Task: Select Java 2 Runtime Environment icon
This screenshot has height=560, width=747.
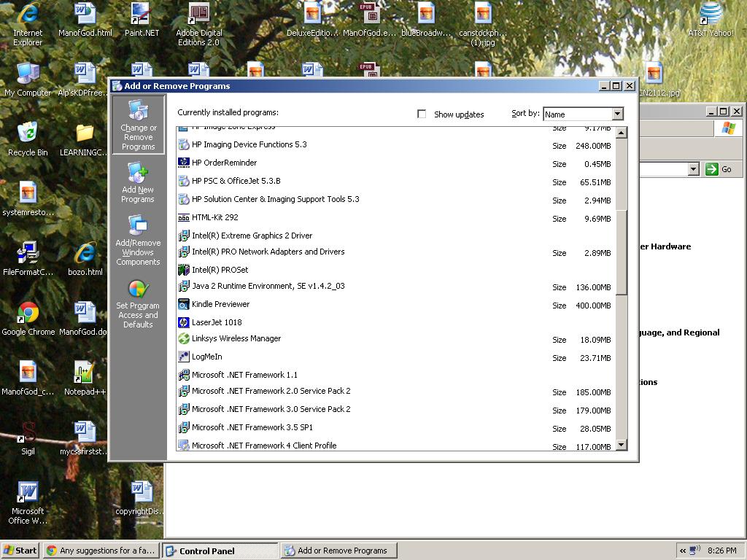Action: (183, 286)
